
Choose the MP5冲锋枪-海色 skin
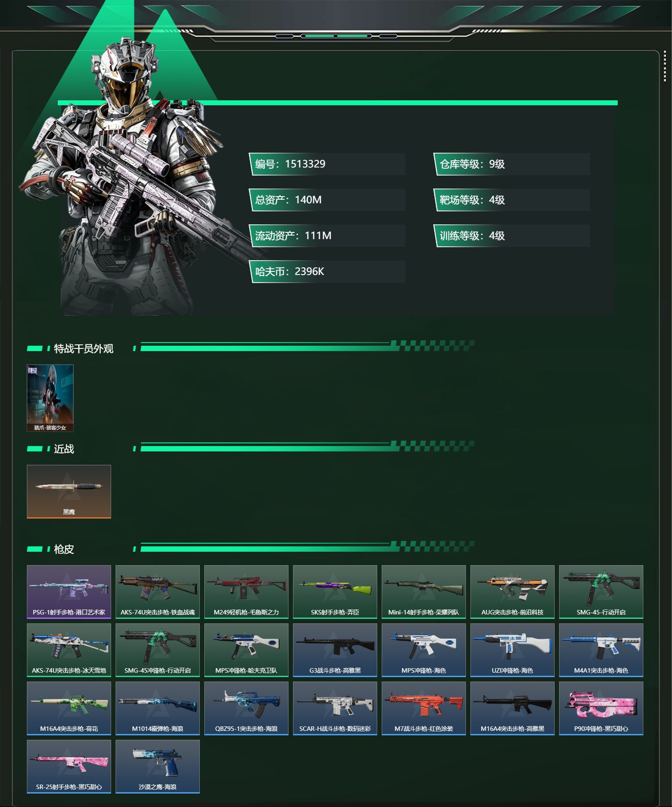[424, 650]
